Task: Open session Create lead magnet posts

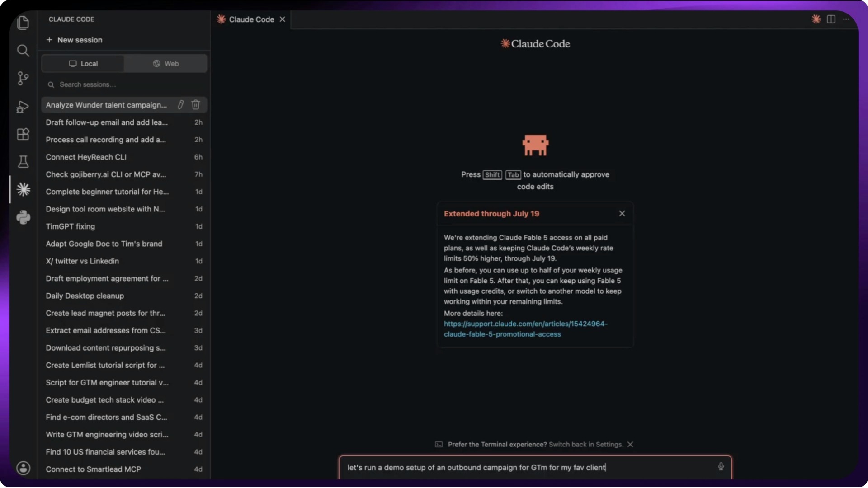Action: click(x=124, y=313)
